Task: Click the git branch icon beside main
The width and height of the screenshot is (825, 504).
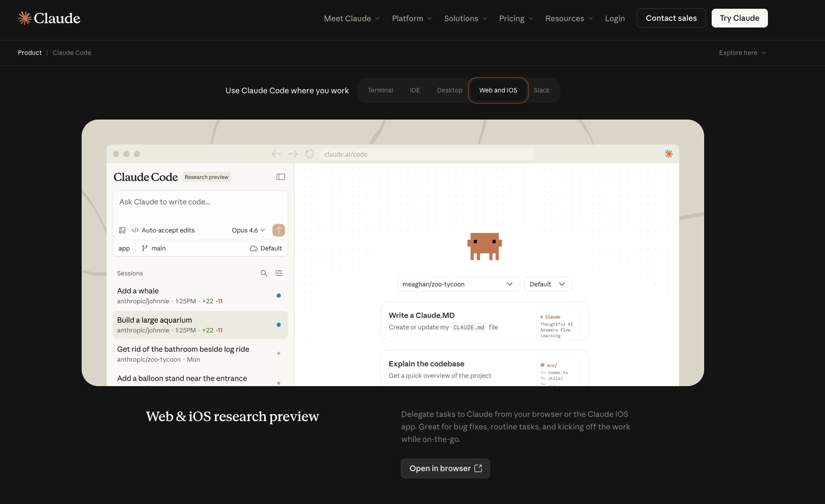Action: [145, 248]
